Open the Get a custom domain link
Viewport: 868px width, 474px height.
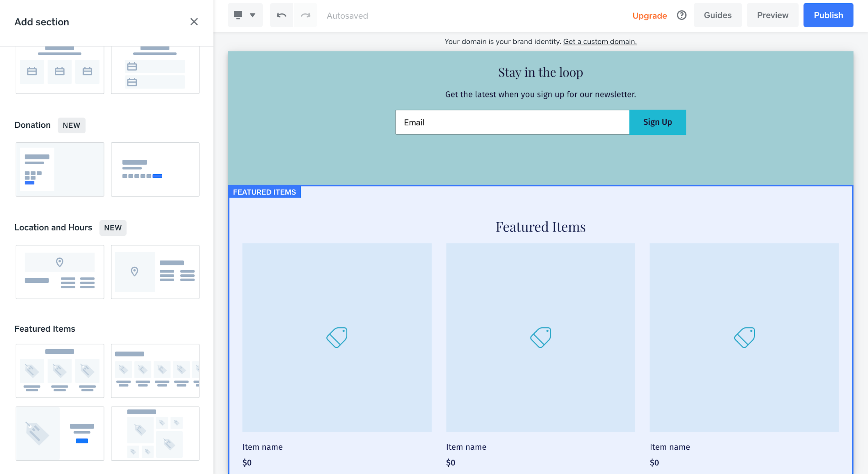(x=600, y=41)
